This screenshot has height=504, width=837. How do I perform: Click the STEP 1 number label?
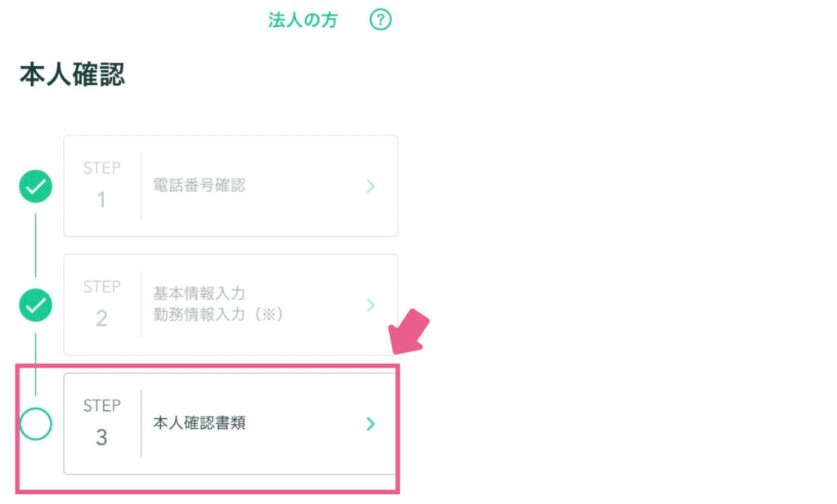(101, 185)
